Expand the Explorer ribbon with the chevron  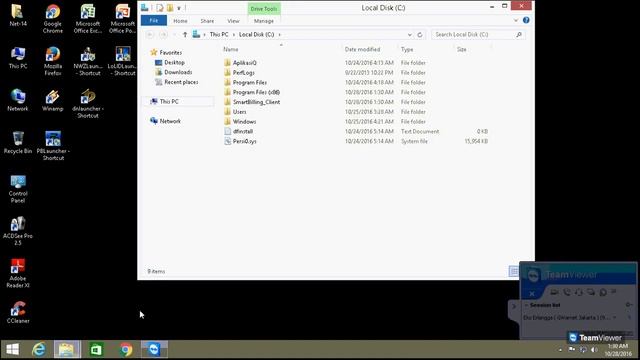516,20
